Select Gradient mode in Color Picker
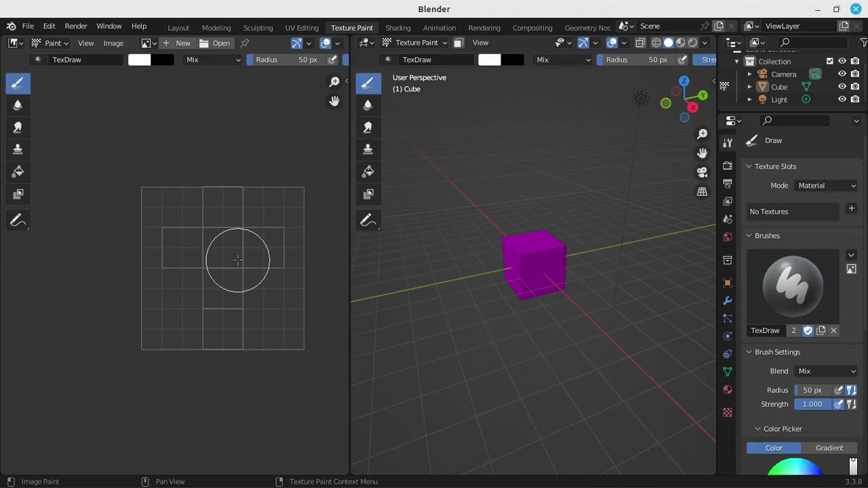Viewport: 868px width, 488px height. point(829,448)
